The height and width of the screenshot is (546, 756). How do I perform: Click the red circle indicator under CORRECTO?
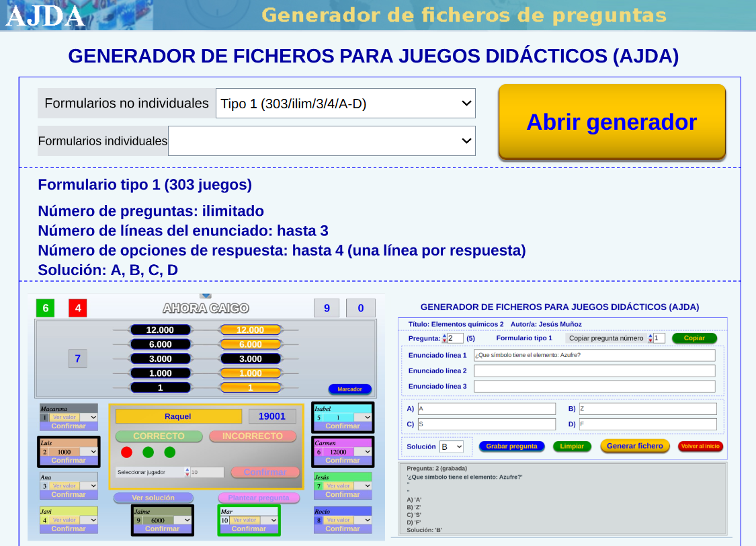(x=126, y=452)
